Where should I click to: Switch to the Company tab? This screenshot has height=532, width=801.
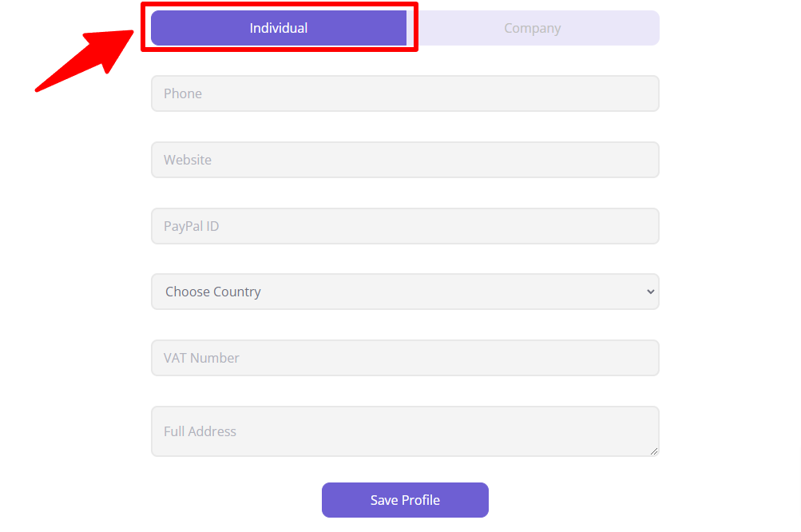point(533,28)
